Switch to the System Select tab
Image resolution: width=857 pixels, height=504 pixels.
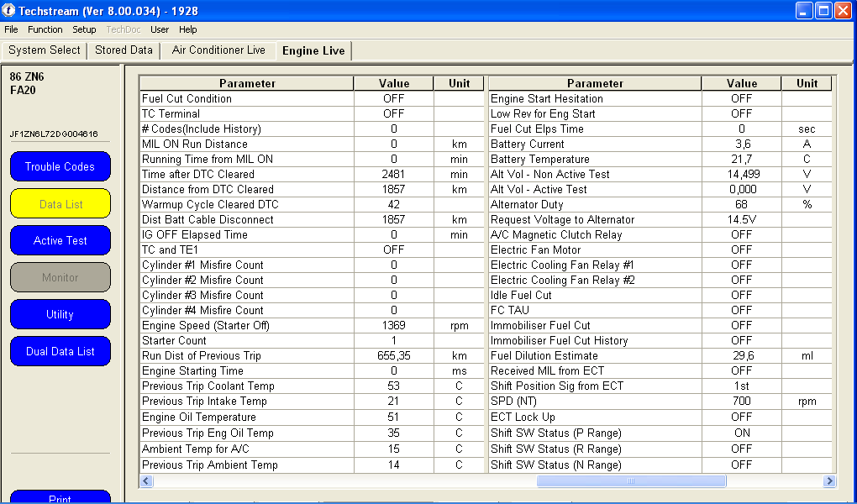[45, 50]
